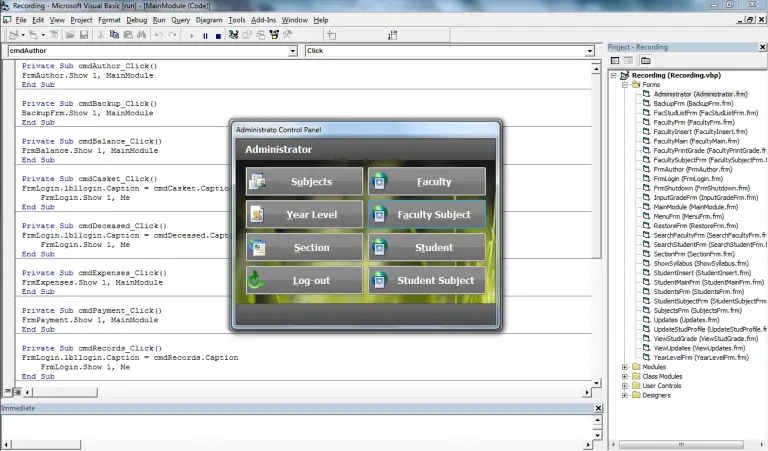768x451 pixels.
Task: Expand the Modules folder in project tree
Action: [x=625, y=367]
